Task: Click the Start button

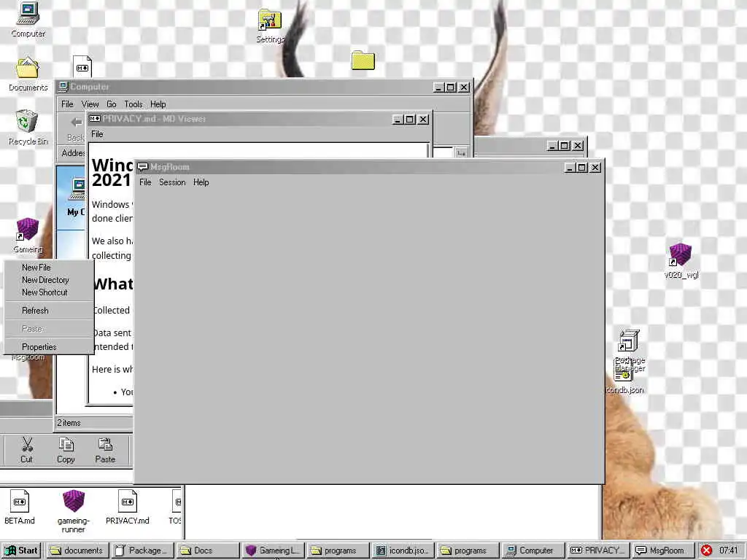Action: coord(21,551)
